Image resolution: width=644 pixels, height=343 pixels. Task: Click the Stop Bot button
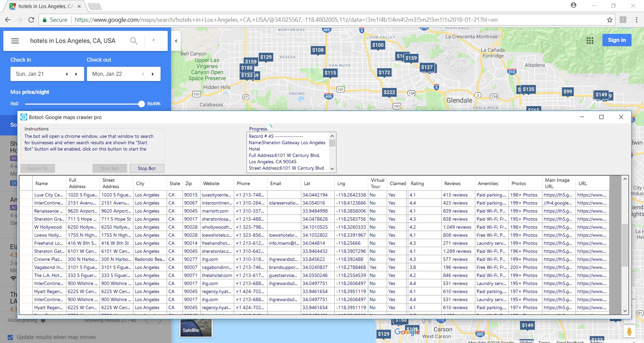point(147,168)
